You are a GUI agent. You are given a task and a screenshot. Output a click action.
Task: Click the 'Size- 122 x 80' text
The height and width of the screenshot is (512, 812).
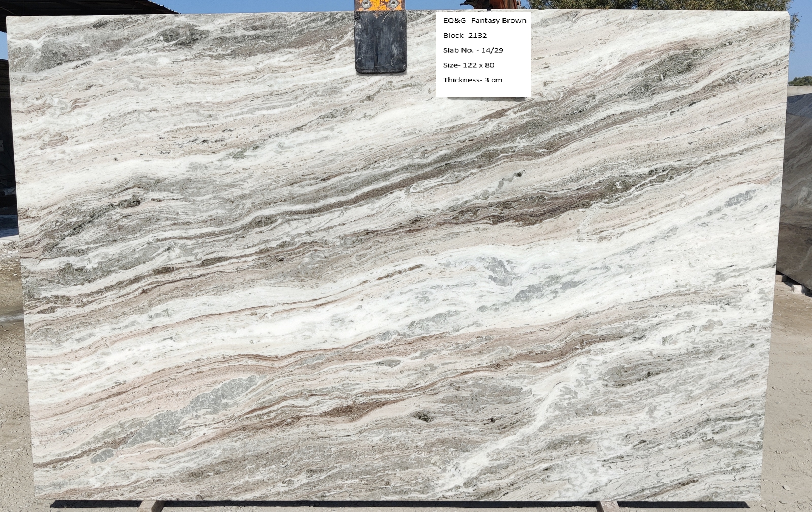point(468,65)
